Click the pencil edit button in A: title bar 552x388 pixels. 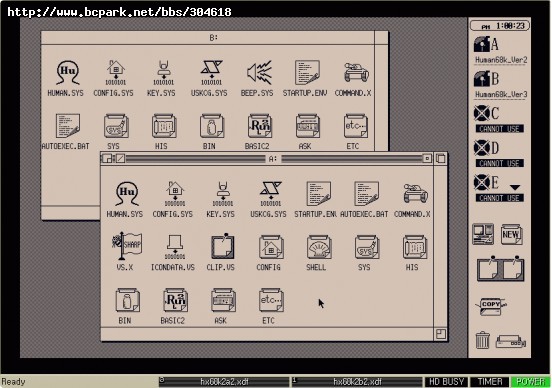click(x=120, y=159)
